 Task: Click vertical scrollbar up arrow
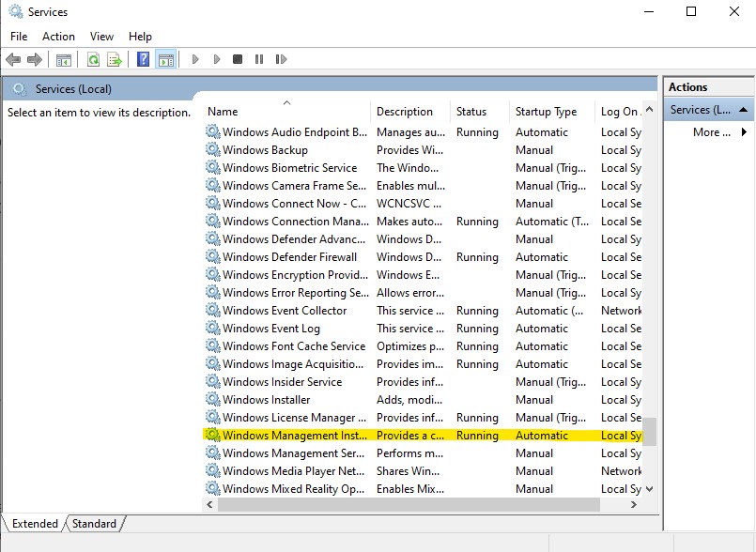click(x=650, y=110)
